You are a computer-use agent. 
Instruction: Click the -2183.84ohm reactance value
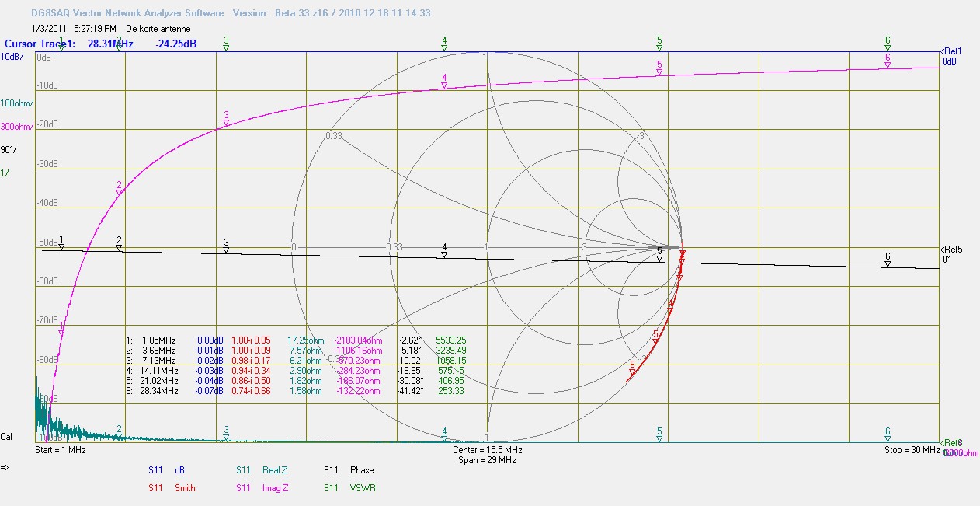click(358, 340)
